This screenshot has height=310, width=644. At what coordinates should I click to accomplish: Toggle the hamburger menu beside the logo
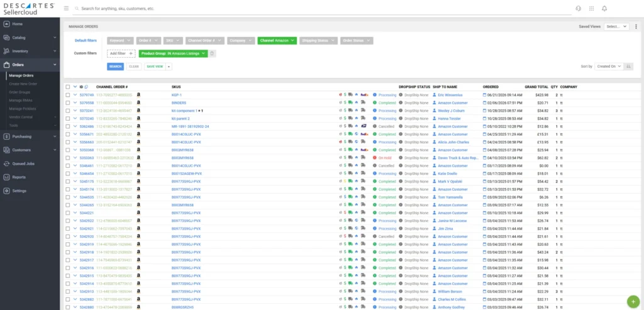(x=67, y=8)
